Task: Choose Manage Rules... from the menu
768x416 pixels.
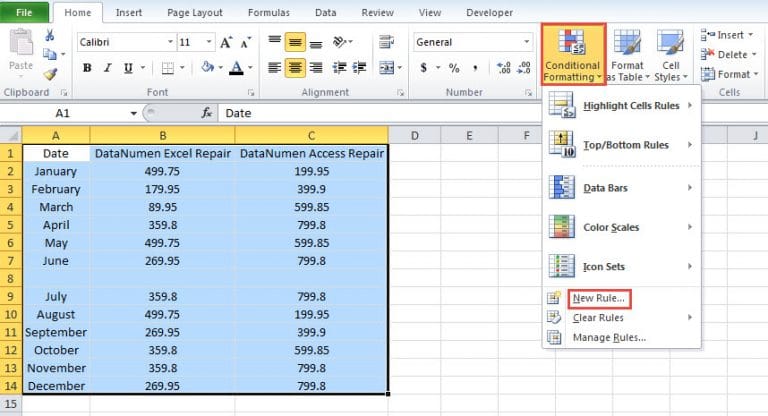Action: click(x=622, y=338)
